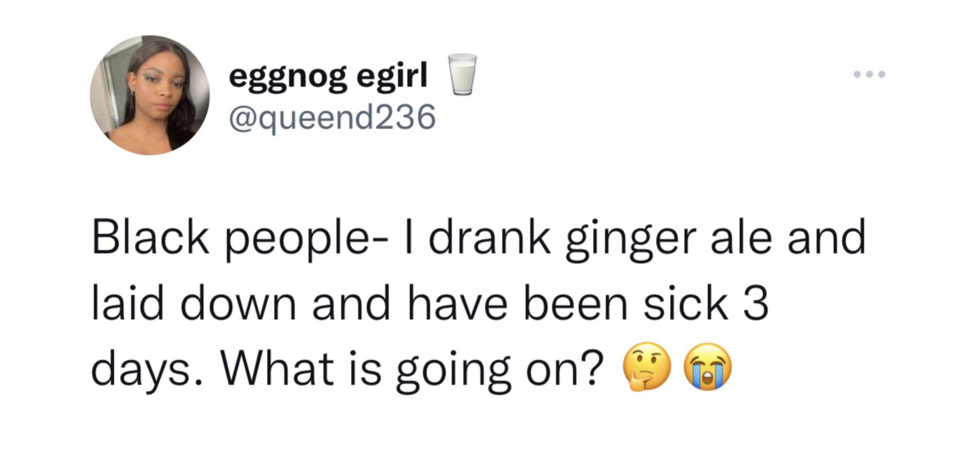Click the number "3" in the tweet
980x465 pixels.
pyautogui.click(x=756, y=304)
